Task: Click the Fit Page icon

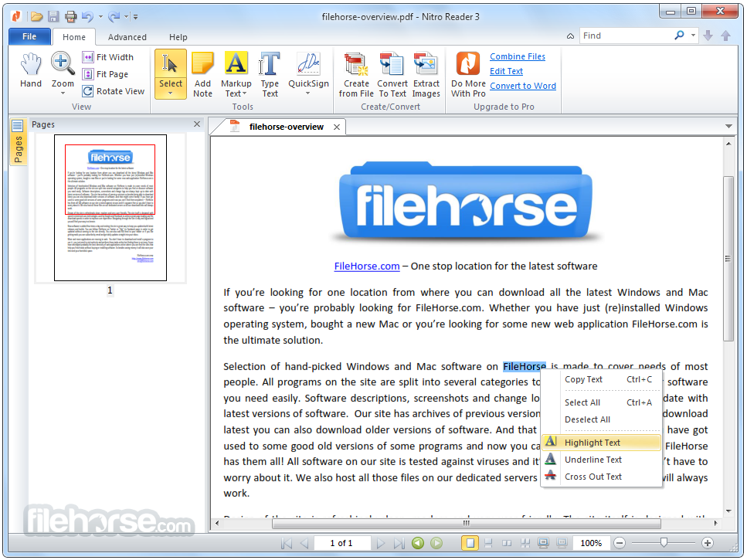Action: tap(87, 74)
